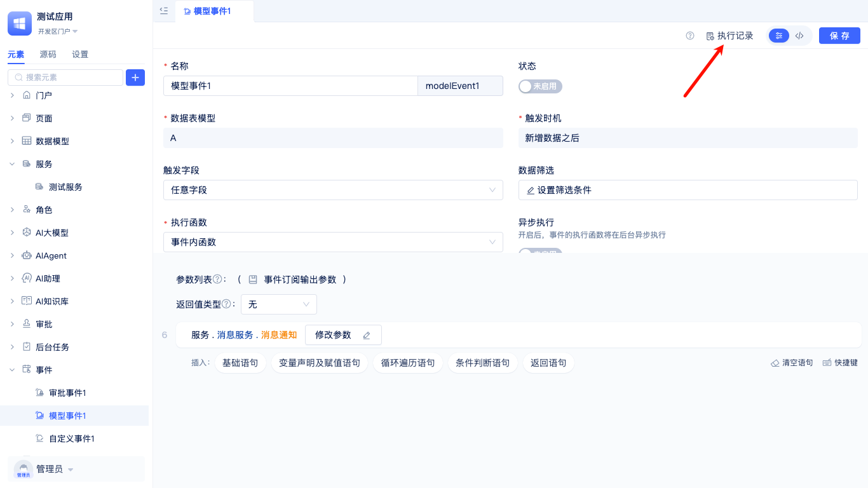This screenshot has width=868, height=488.
Task: Click the add element plus button
Action: pos(135,78)
